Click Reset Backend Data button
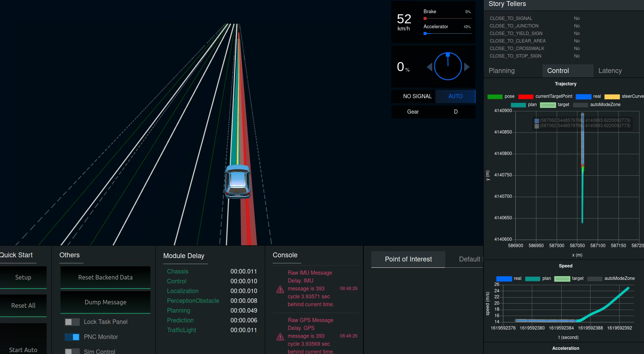 [105, 277]
